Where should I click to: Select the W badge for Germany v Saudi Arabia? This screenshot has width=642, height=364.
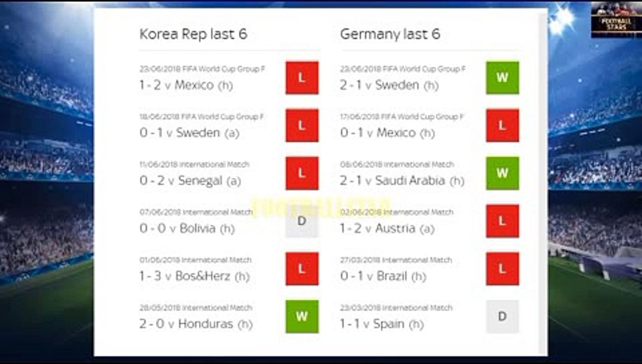tap(502, 173)
